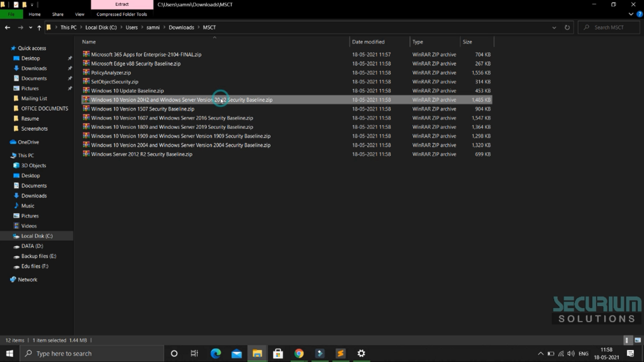Screen dimensions: 644x362
Task: Open OneDrive in the navigation pane
Action: click(28, 142)
